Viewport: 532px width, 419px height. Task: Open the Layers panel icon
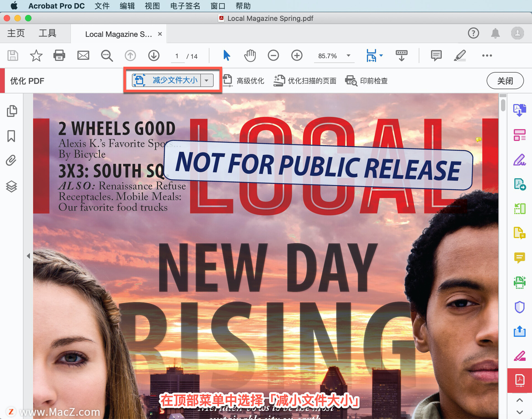point(11,186)
